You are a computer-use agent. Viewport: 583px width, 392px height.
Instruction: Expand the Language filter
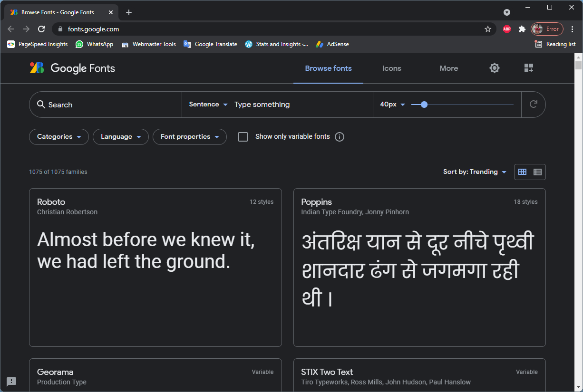click(x=121, y=137)
